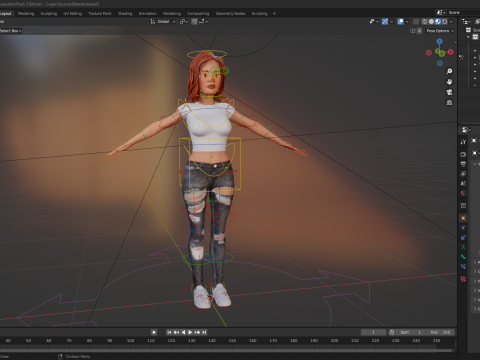Open the Armature data properties tab icon

(463, 247)
